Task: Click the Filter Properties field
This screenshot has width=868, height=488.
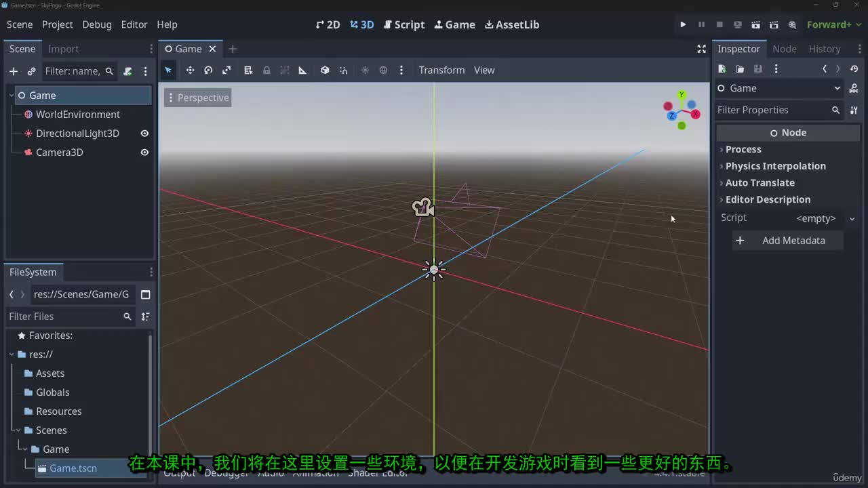Action: [x=778, y=110]
